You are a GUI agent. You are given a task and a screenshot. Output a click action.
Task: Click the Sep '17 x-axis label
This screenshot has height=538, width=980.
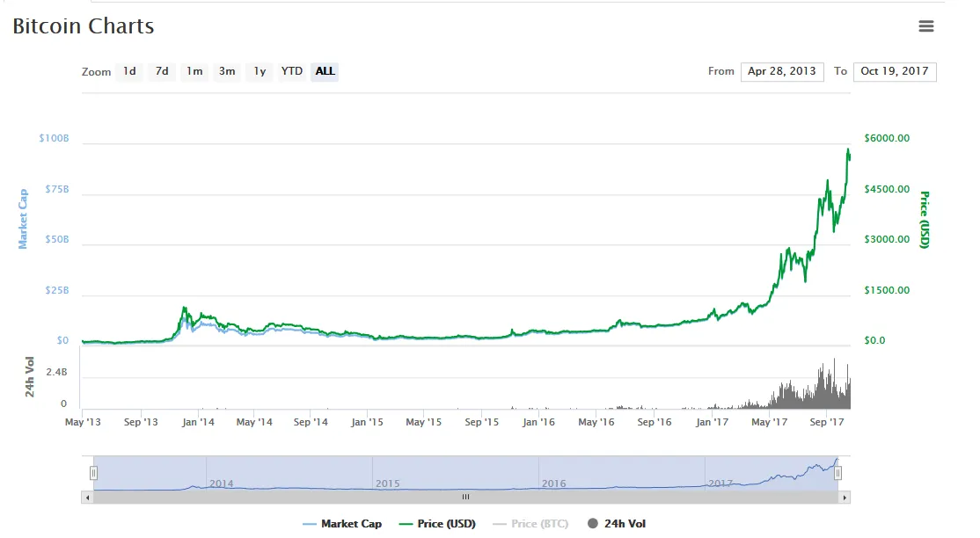(x=826, y=423)
